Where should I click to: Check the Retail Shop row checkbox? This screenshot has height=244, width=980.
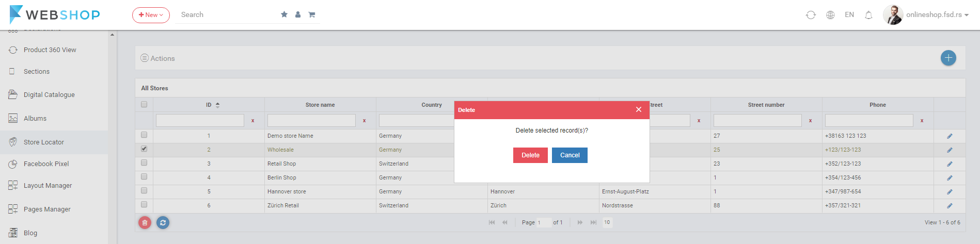tap(144, 162)
